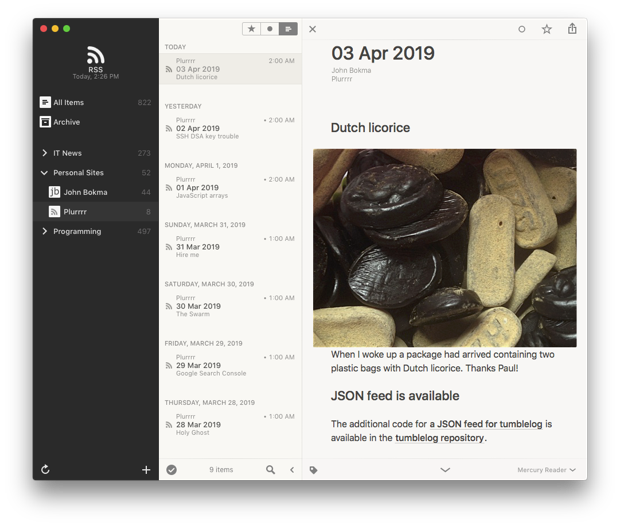The height and width of the screenshot is (526, 620).
Task: Mark all items as read
Action: pyautogui.click(x=172, y=470)
